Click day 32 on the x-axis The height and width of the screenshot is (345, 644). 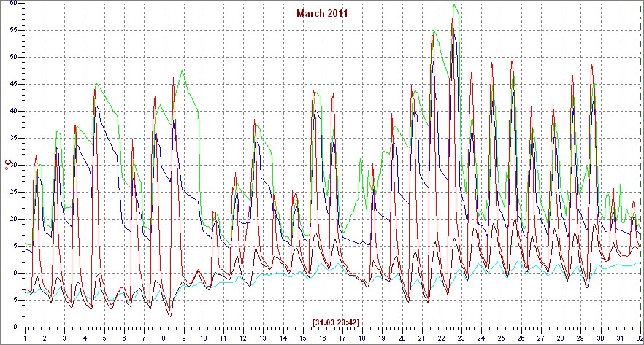[x=639, y=338]
